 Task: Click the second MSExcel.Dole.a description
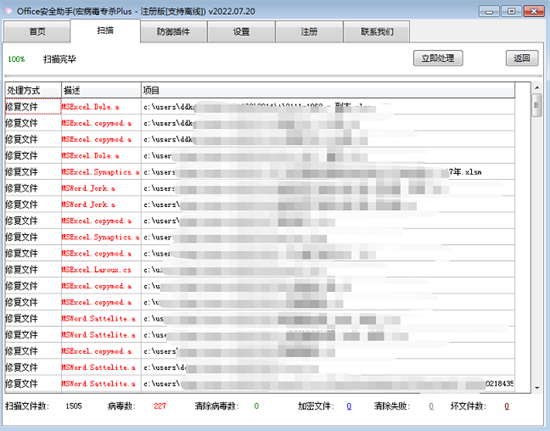pyautogui.click(x=90, y=156)
